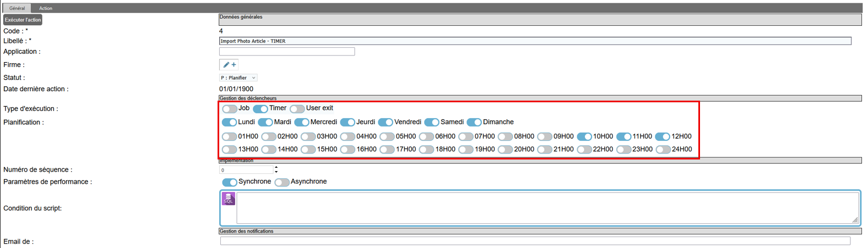This screenshot has height=248, width=868.
Task: Click the Application input field
Action: 287,52
